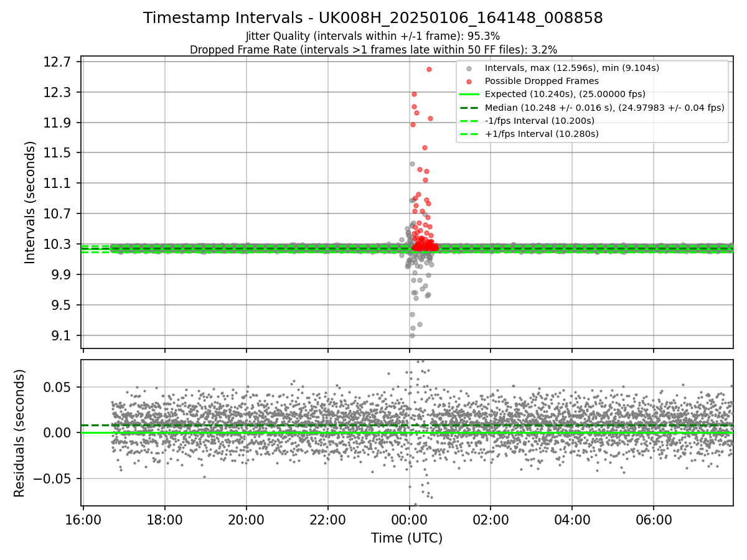Click the x-axis tick label '04:00'
This screenshot has width=747, height=560.
(x=572, y=520)
